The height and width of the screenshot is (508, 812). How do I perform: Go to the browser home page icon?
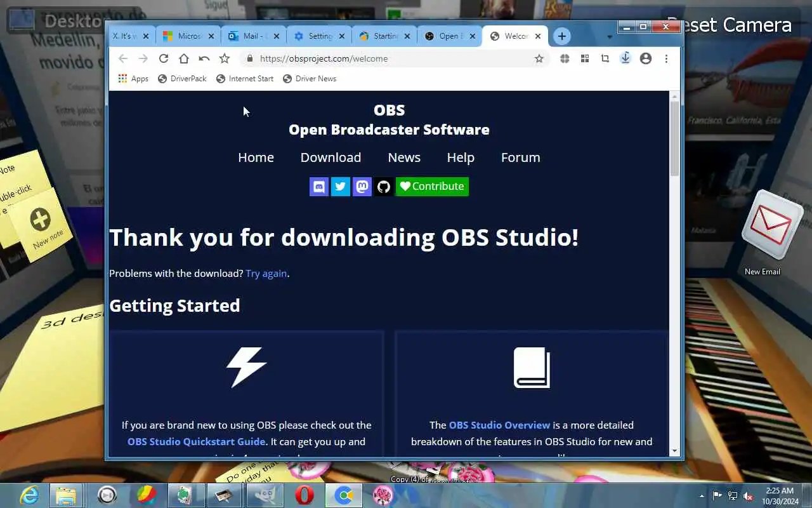click(184, 58)
